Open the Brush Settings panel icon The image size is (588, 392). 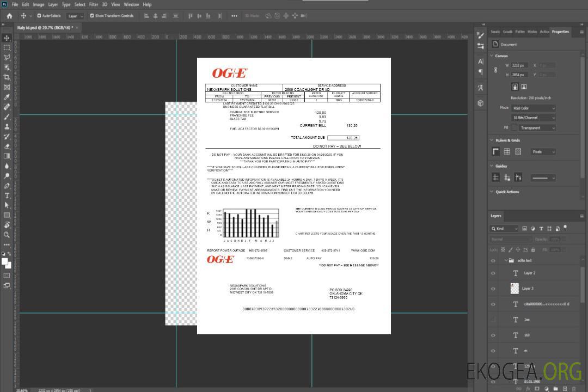tap(480, 35)
